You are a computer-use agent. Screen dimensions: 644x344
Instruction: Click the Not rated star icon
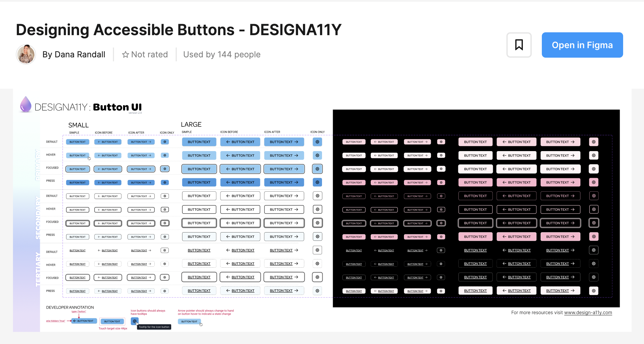pyautogui.click(x=125, y=54)
